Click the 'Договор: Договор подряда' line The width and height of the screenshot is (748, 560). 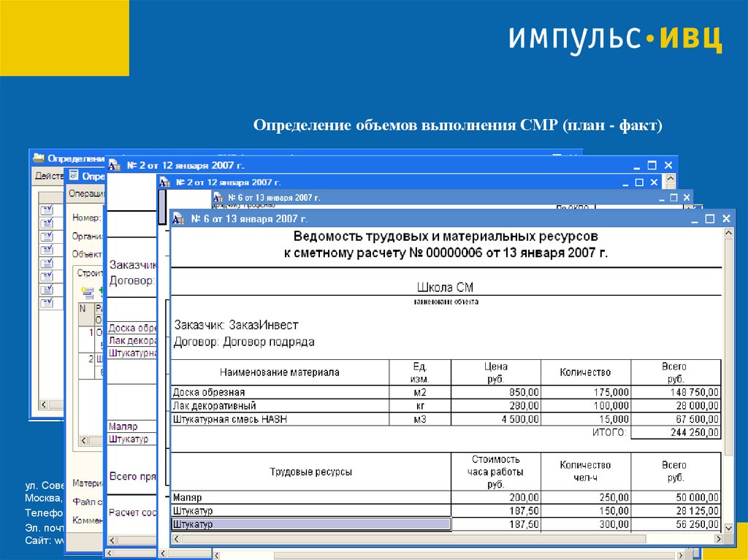point(244,342)
